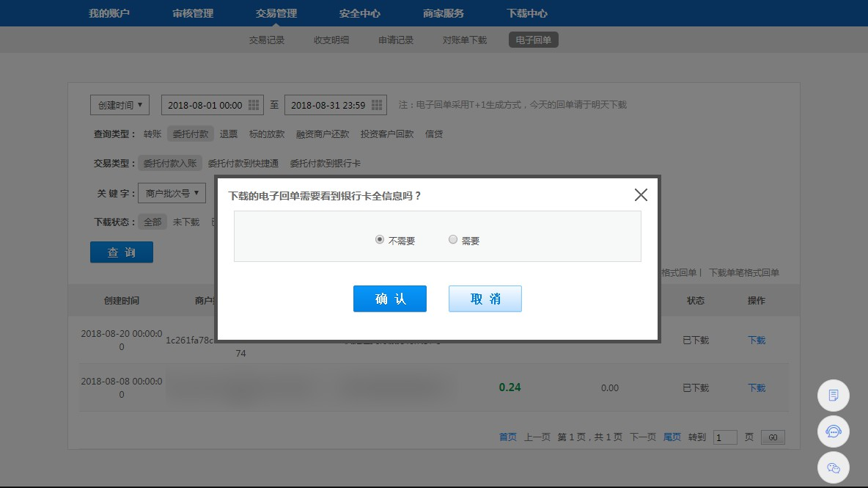Open the end date calendar picker icon

pos(377,105)
